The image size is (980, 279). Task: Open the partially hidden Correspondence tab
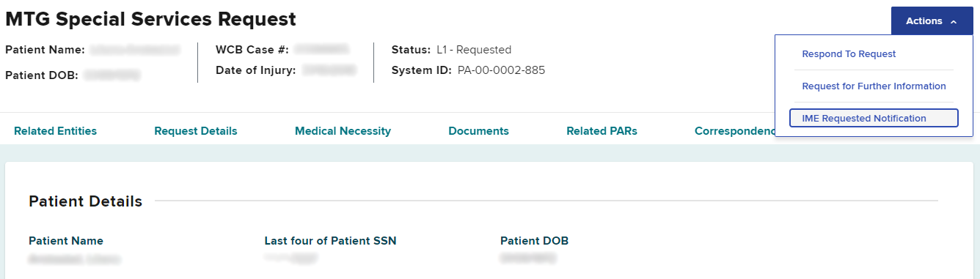pyautogui.click(x=734, y=131)
